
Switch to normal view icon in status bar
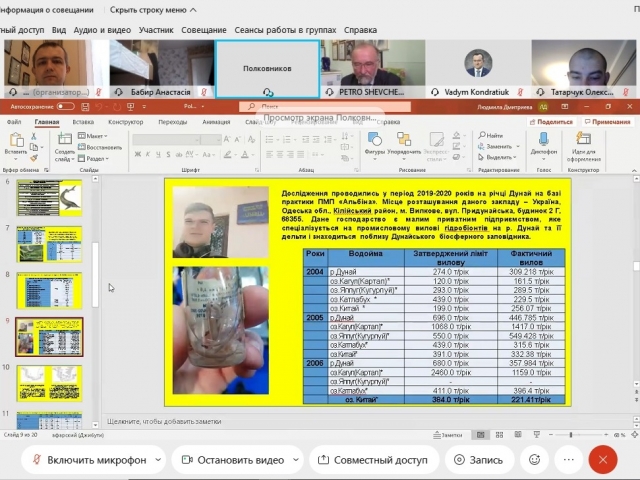(481, 435)
